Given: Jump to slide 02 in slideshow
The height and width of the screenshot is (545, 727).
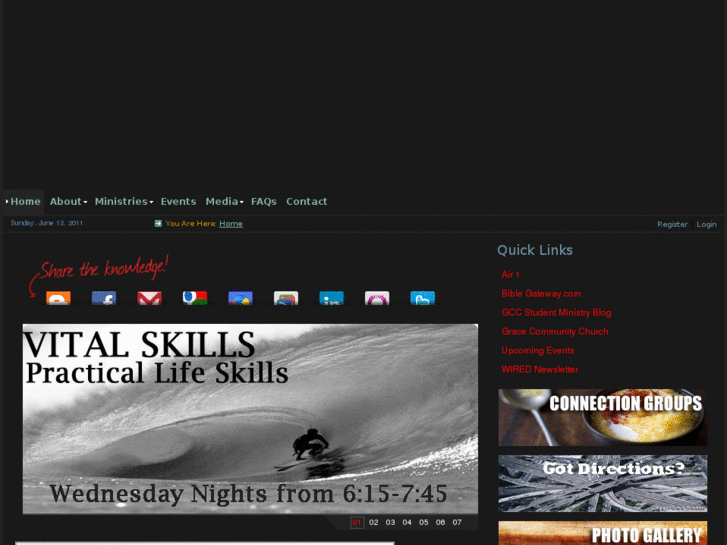Looking at the screenshot, I should 374,522.
